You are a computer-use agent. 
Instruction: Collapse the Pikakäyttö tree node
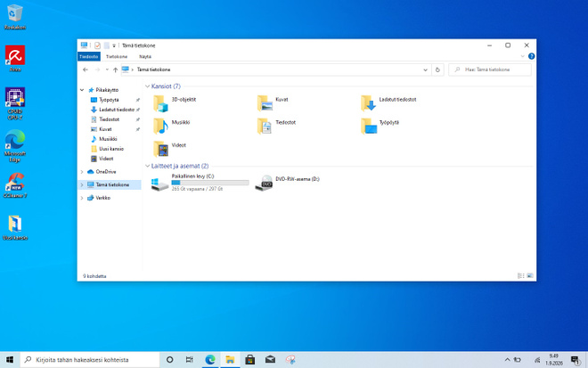pos(82,90)
